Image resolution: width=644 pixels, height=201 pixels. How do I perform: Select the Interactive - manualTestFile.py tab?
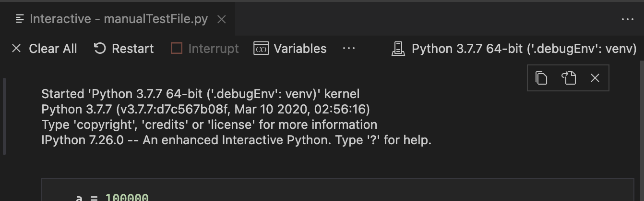[x=119, y=19]
